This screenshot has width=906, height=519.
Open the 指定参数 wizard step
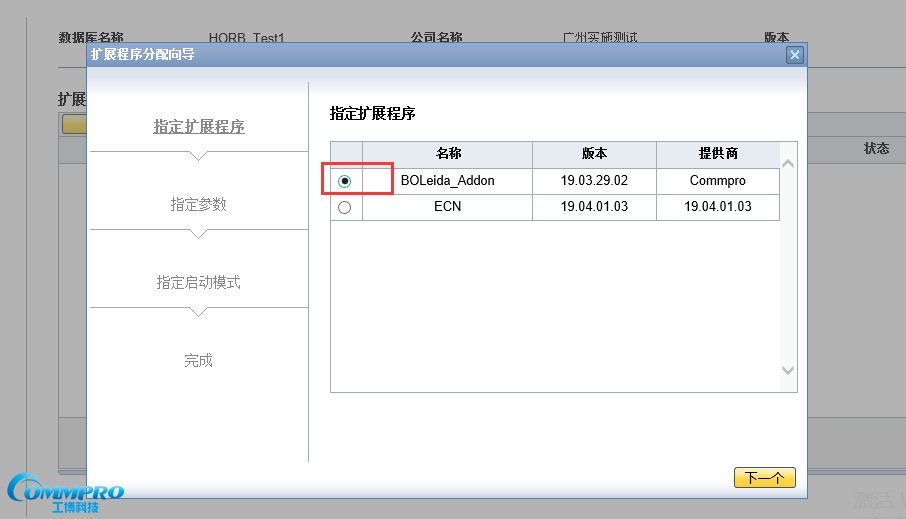(x=199, y=204)
